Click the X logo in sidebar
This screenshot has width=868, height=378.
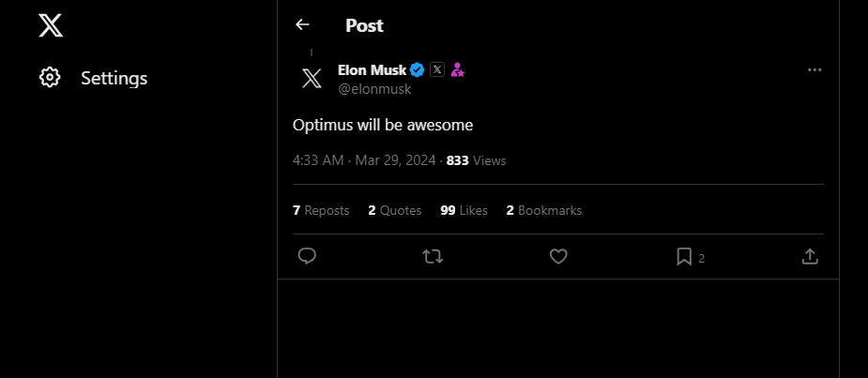pyautogui.click(x=51, y=25)
